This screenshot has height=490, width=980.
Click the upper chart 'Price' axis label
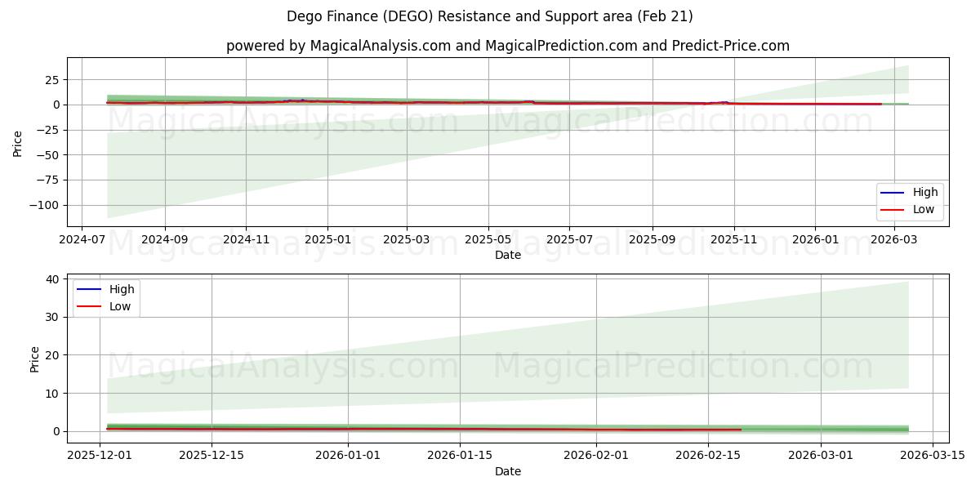18,142
